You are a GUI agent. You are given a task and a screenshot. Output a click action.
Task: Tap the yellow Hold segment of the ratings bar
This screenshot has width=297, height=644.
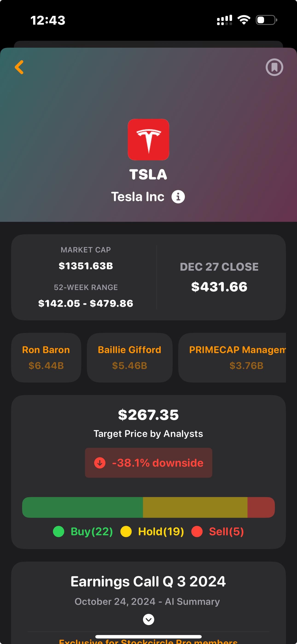[x=195, y=507]
